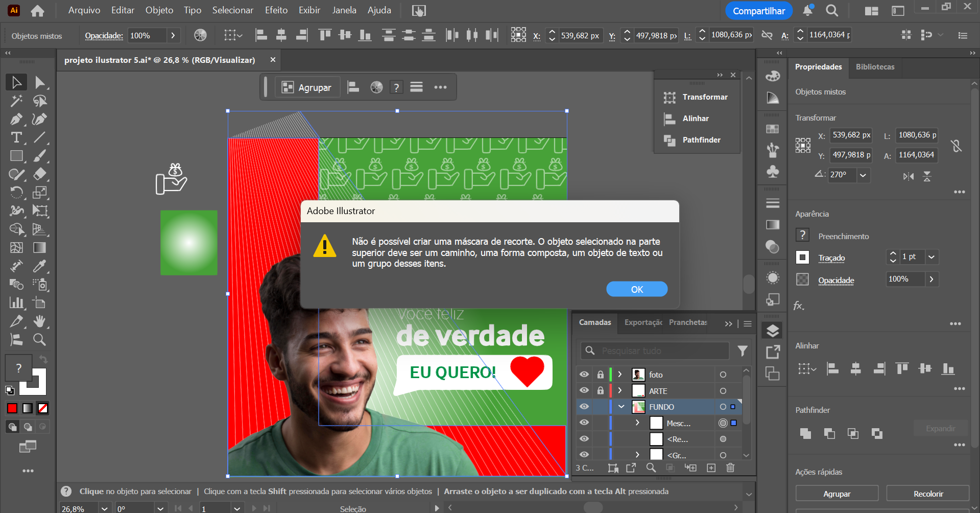Select the Selection tool arrow
Viewport: 980px width, 513px height.
click(x=16, y=82)
